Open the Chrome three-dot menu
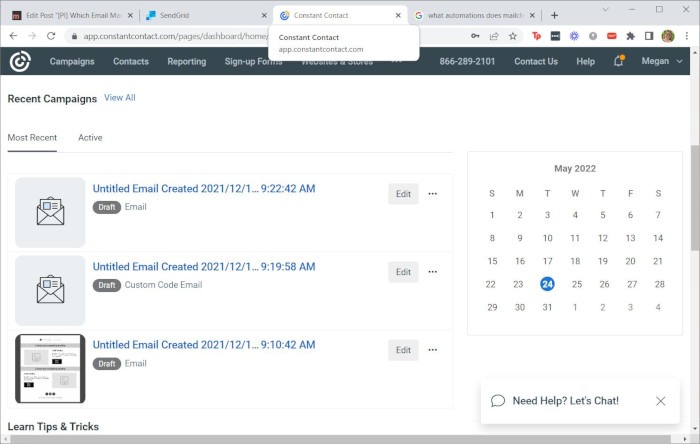Image resolution: width=700 pixels, height=444 pixels. point(687,36)
